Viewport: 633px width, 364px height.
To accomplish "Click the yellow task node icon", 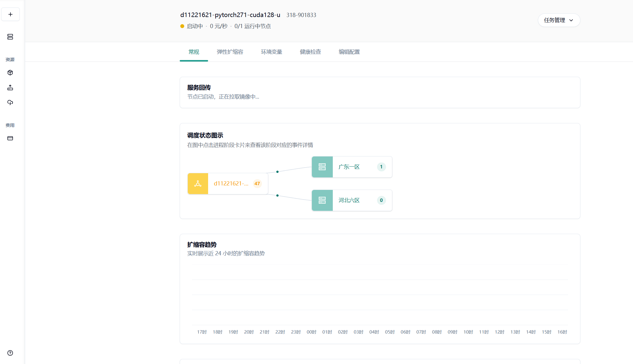I will [198, 184].
